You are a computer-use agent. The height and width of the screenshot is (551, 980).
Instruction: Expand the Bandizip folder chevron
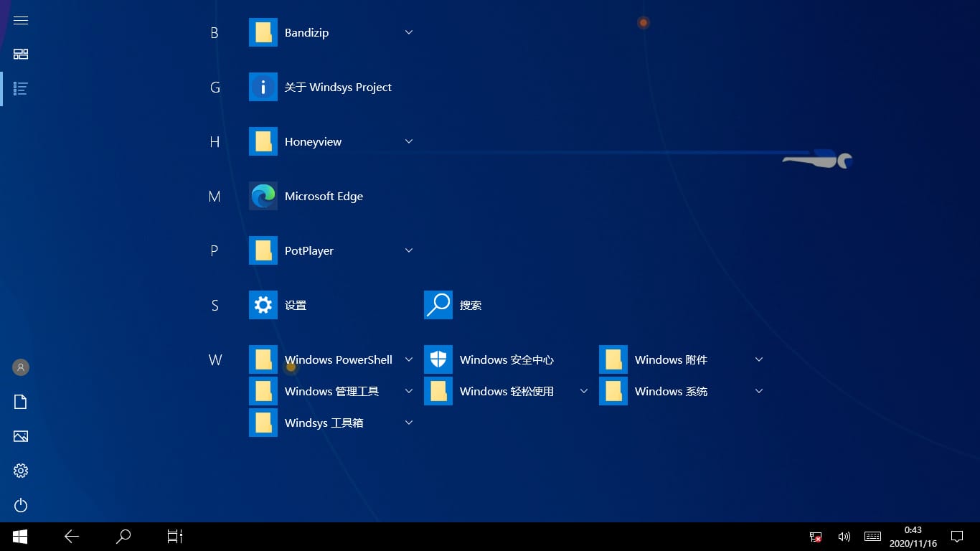(x=409, y=32)
